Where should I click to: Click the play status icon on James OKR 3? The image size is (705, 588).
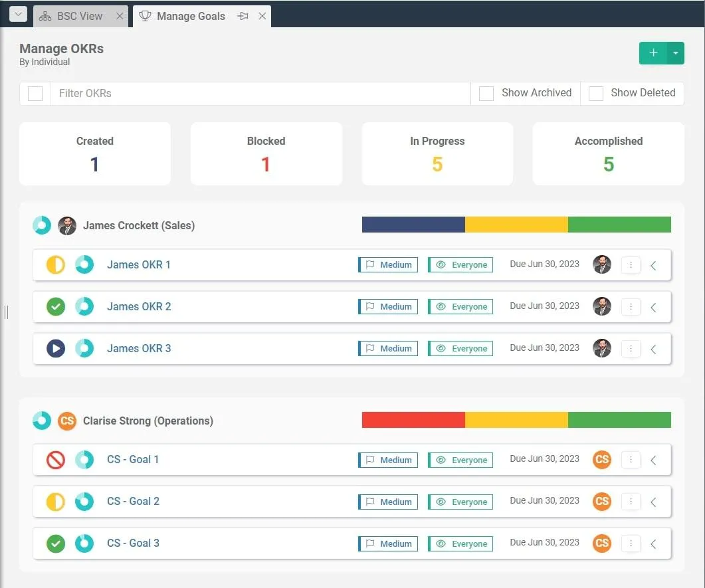pyautogui.click(x=56, y=348)
